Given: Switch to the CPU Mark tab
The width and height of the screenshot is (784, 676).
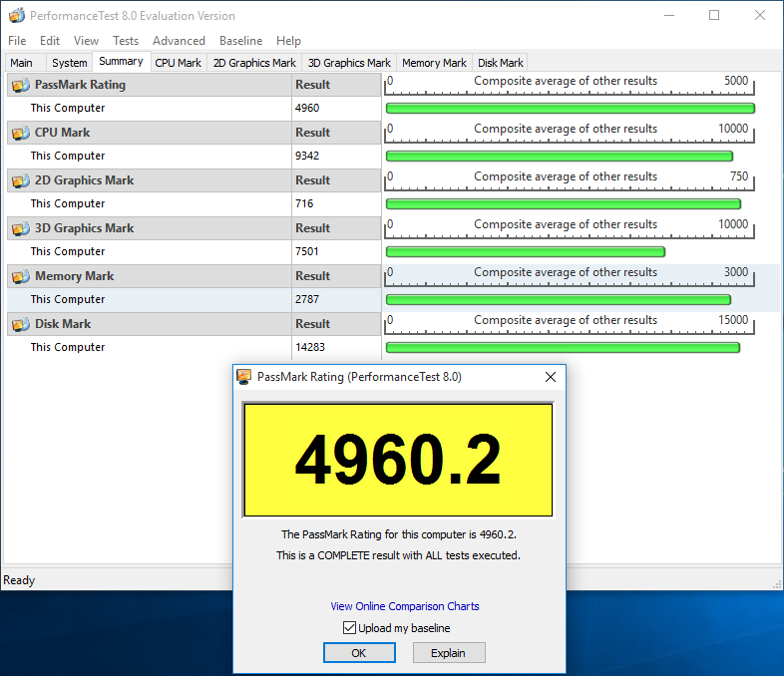Looking at the screenshot, I should pyautogui.click(x=178, y=63).
